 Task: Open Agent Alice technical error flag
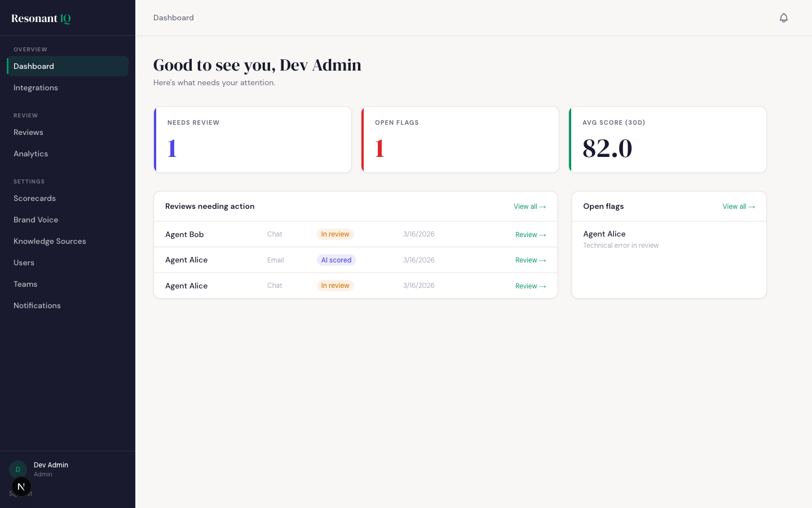click(620, 239)
